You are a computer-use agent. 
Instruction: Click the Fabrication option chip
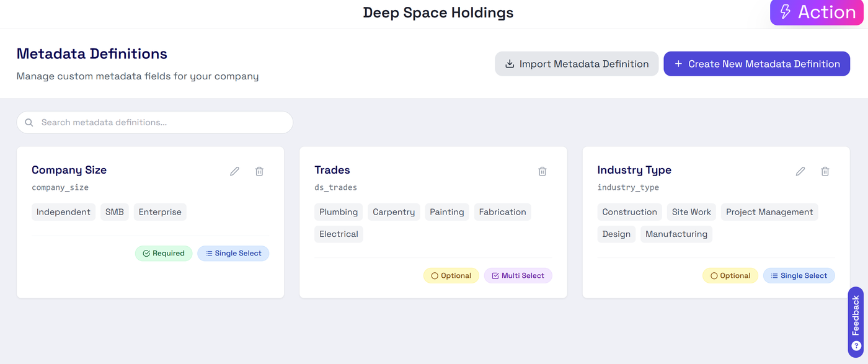pyautogui.click(x=503, y=212)
